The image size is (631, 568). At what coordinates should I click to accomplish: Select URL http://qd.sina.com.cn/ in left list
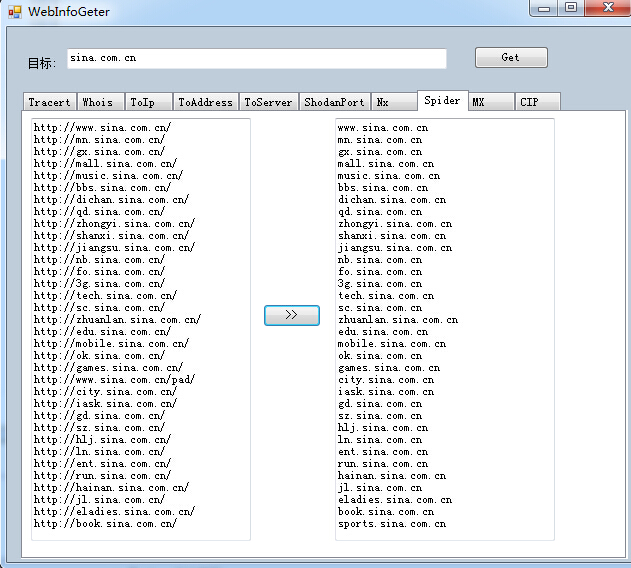99,212
